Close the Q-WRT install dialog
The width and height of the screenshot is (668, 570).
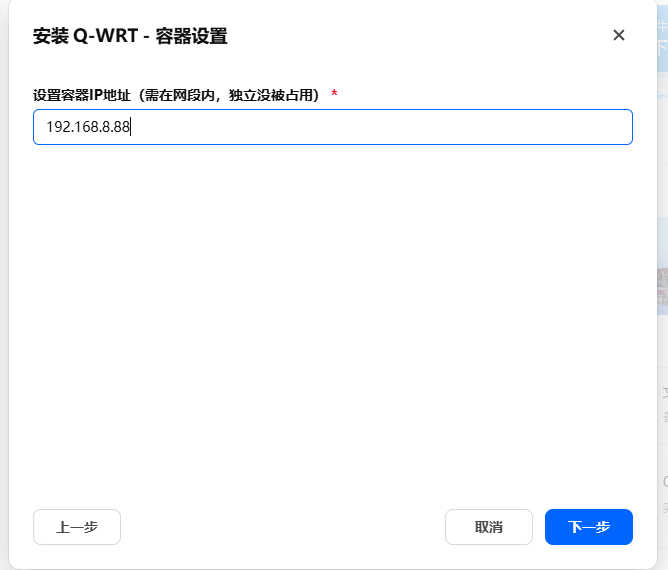618,35
